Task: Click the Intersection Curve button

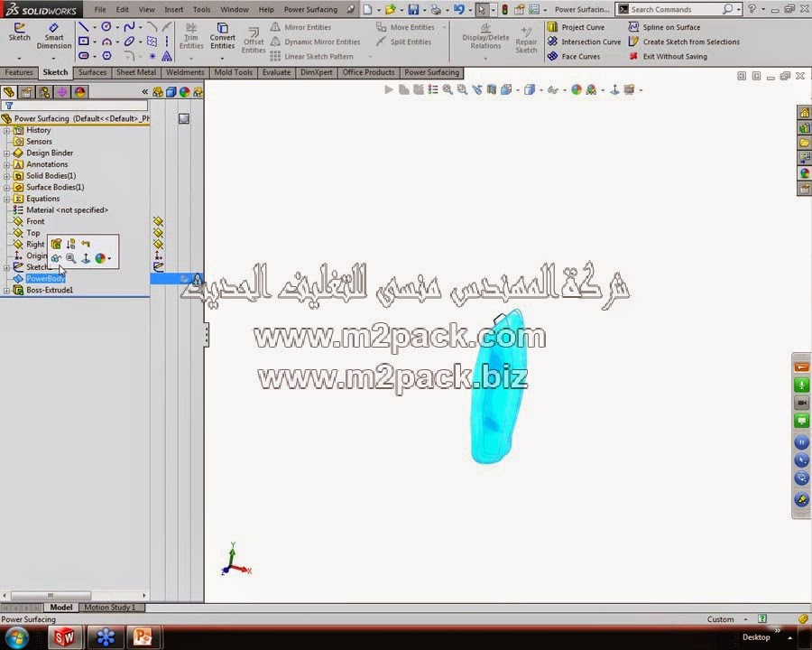Action: [584, 42]
